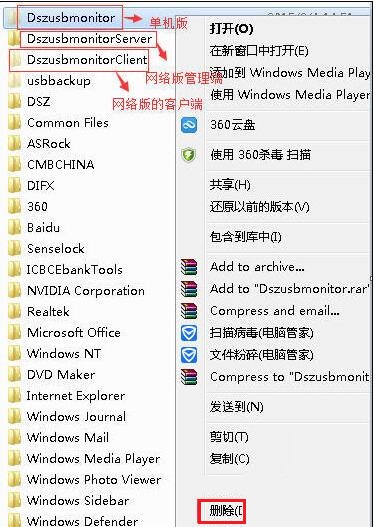Select the Windows Defender folder name
Viewport: 374px width, 527px height.
point(82,521)
